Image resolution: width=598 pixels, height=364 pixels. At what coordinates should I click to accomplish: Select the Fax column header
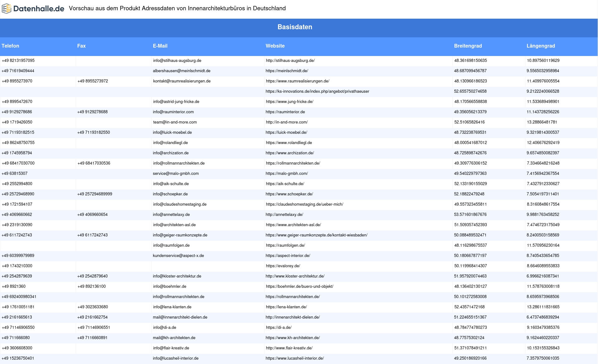pos(81,46)
